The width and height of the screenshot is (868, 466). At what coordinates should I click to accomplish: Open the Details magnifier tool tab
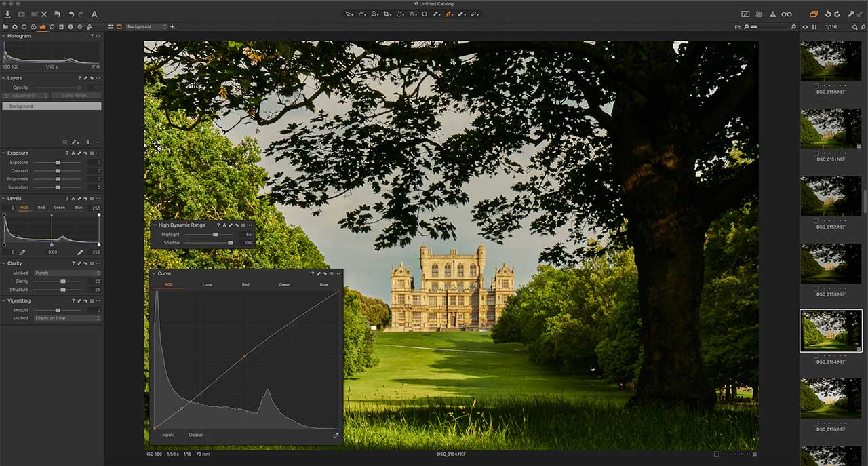pos(52,27)
